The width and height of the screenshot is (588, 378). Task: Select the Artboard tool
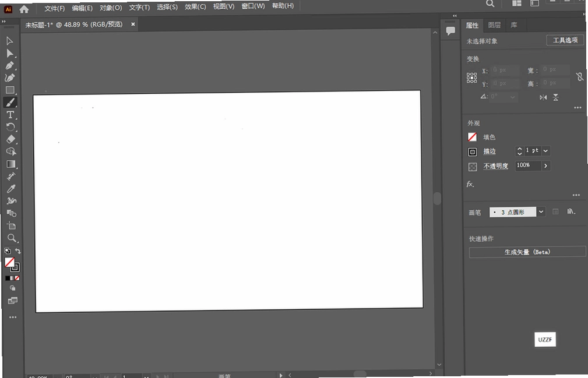(x=12, y=225)
